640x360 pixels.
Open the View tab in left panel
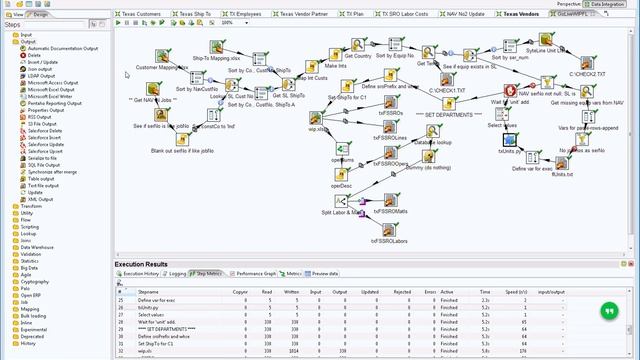(x=15, y=15)
